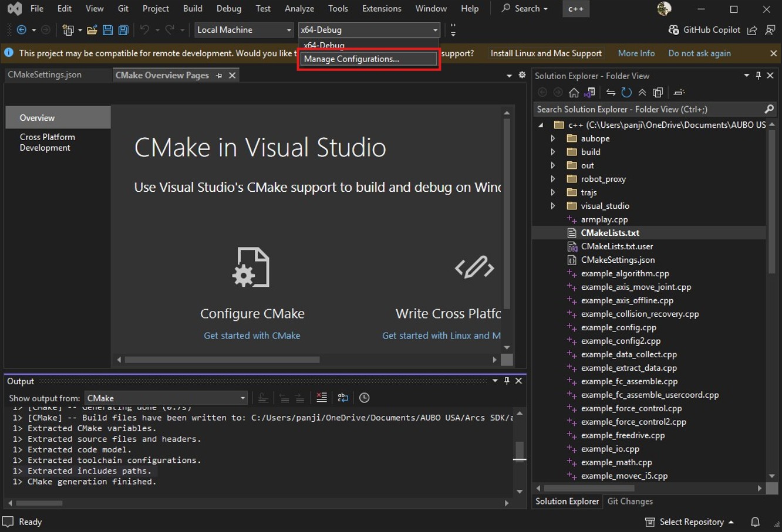Viewport: 782px width, 532px height.
Task: Expand the build folder
Action: (553, 152)
